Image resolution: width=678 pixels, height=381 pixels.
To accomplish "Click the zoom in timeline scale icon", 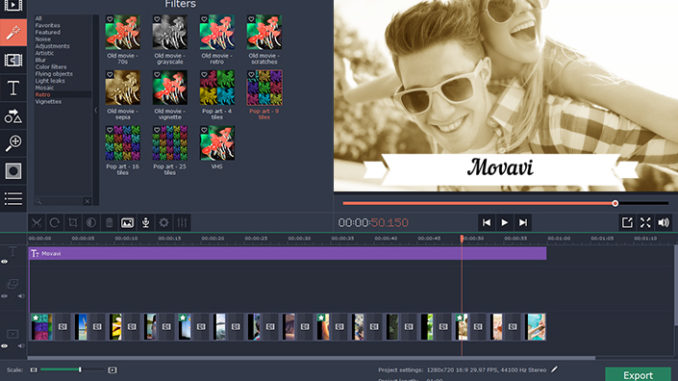I will tap(112, 370).
